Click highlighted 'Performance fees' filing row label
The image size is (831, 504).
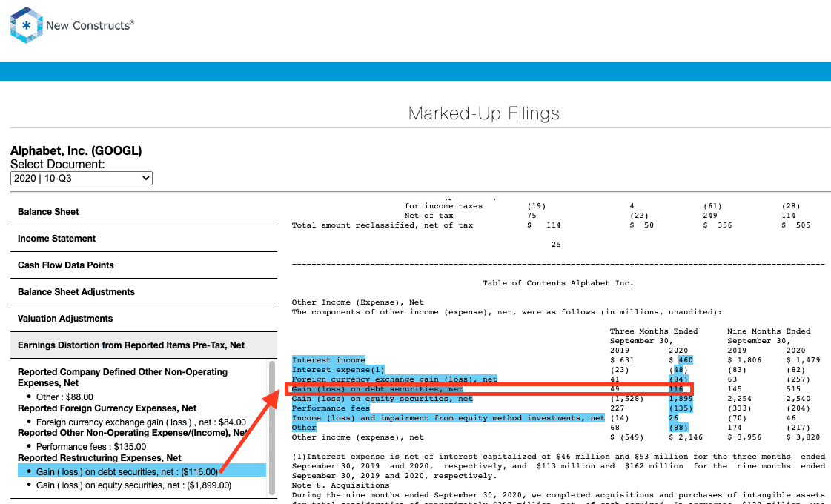click(x=331, y=408)
